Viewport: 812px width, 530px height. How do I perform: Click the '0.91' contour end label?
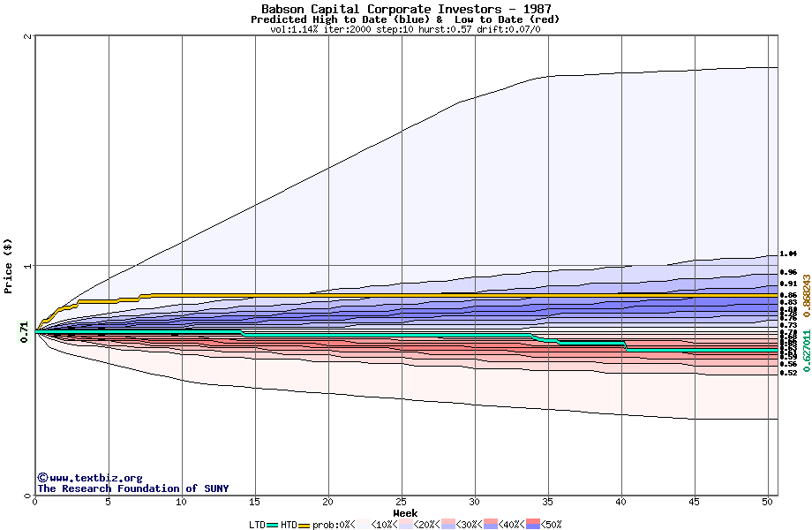pos(788,284)
